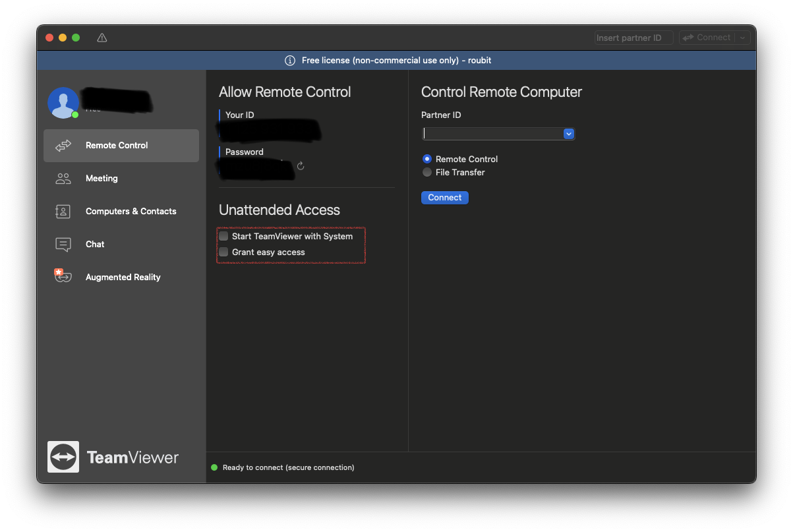Expand the Partner ID dropdown arrow

[569, 134]
